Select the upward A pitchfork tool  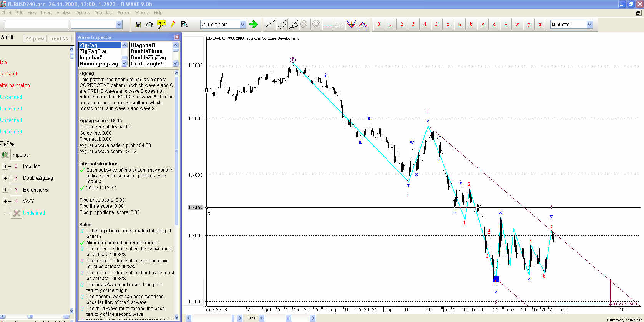(362, 25)
